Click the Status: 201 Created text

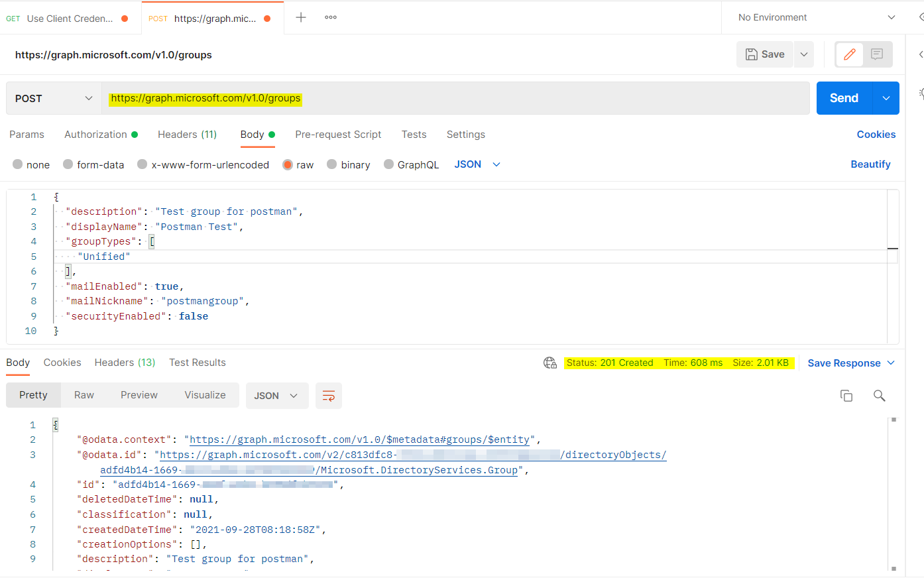pyautogui.click(x=610, y=363)
